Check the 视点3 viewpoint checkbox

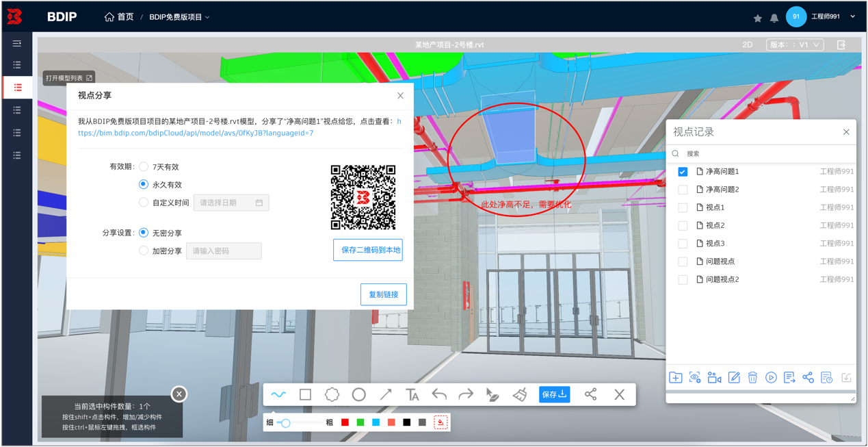click(683, 244)
